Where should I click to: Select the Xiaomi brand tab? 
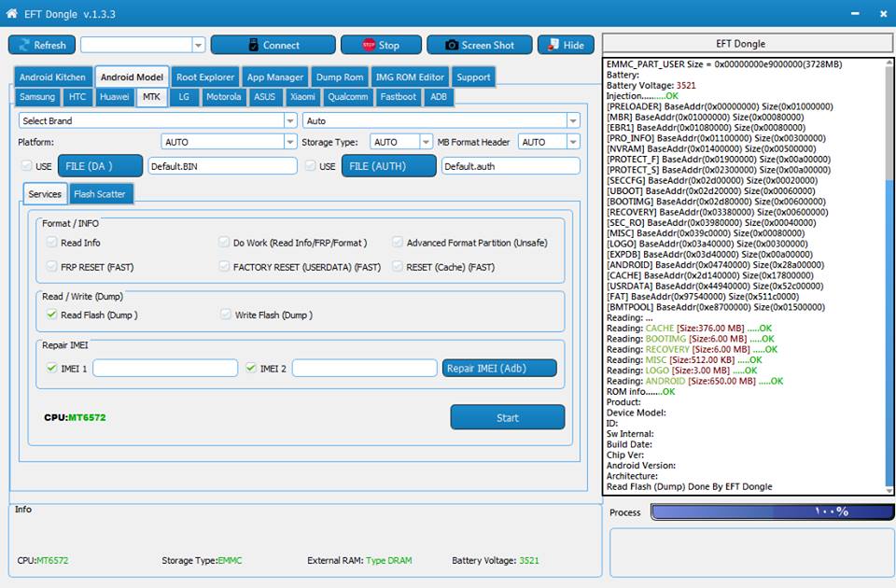[302, 97]
